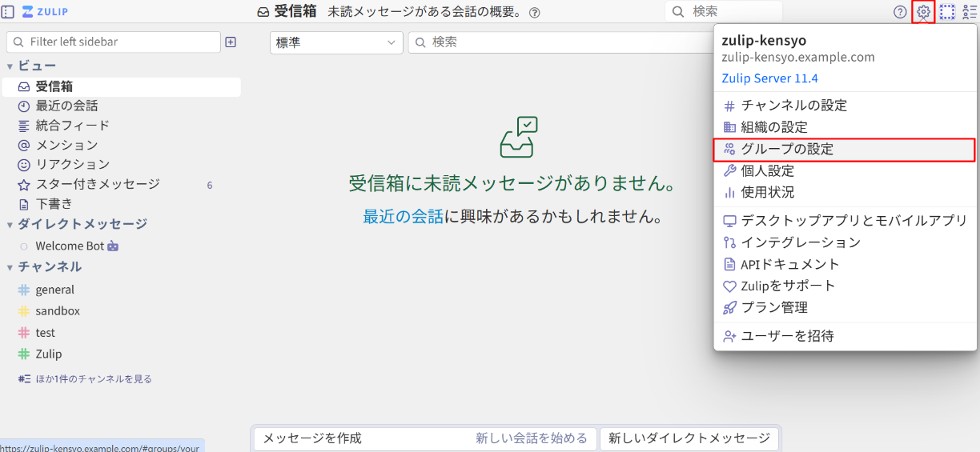Select チャンネルの設定 from the menu
The width and height of the screenshot is (980, 452).
pos(845,106)
